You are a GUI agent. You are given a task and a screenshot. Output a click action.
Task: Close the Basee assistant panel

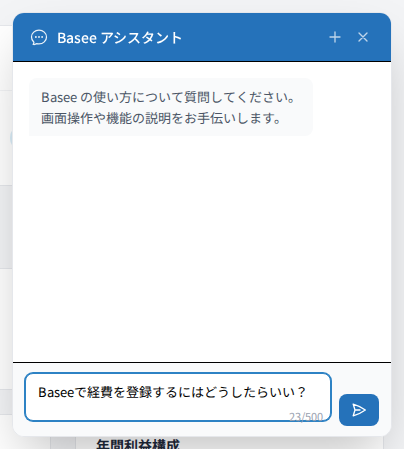click(x=363, y=37)
